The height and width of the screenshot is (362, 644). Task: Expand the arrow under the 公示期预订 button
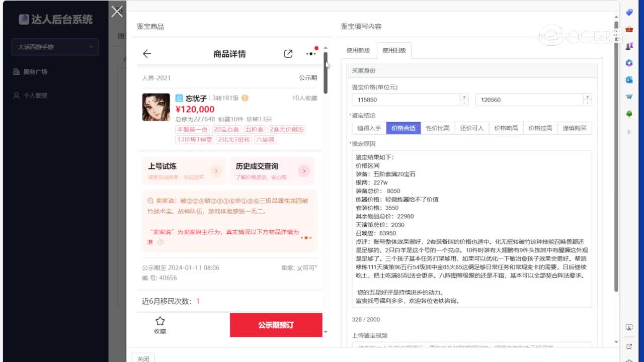click(326, 332)
